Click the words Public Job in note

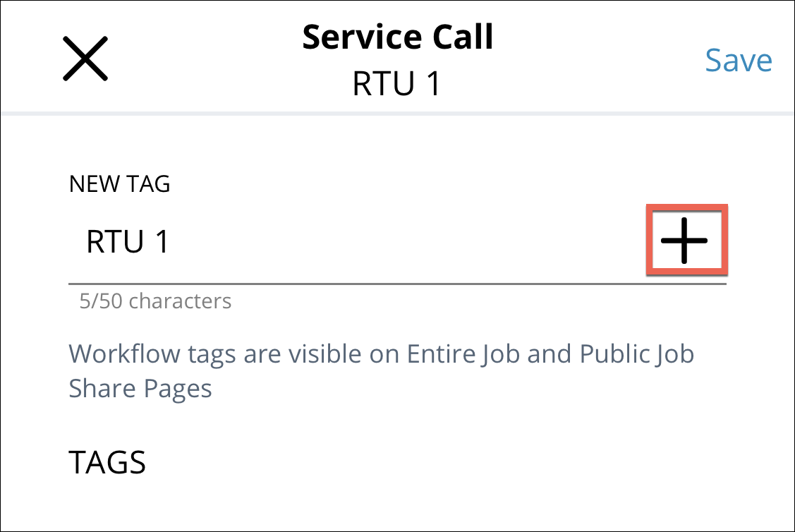pos(636,353)
